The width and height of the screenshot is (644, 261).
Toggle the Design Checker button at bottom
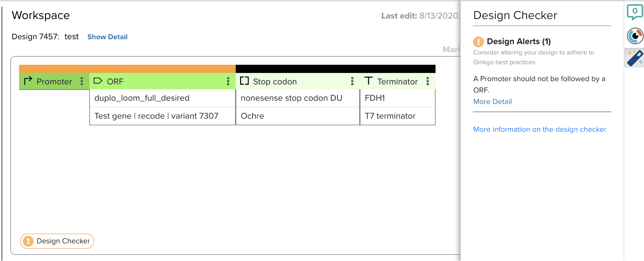pos(57,241)
